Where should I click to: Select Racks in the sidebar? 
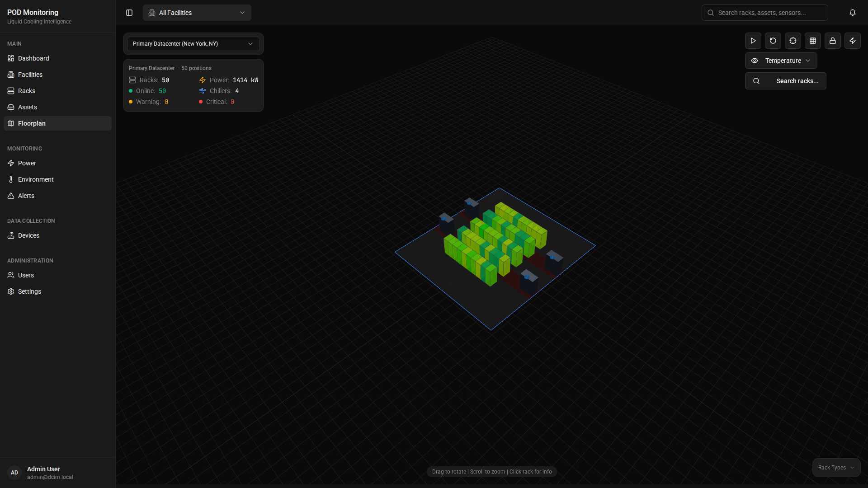pos(26,91)
